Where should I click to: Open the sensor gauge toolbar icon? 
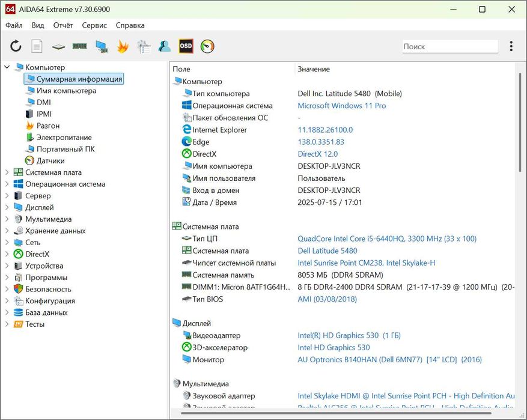[207, 46]
